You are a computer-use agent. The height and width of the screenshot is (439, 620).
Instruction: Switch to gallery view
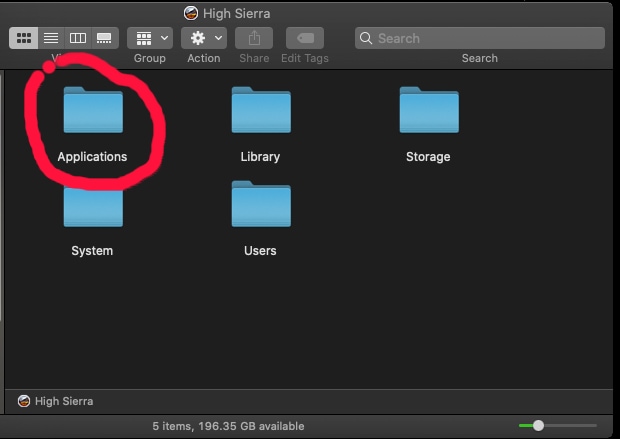[x=104, y=38]
